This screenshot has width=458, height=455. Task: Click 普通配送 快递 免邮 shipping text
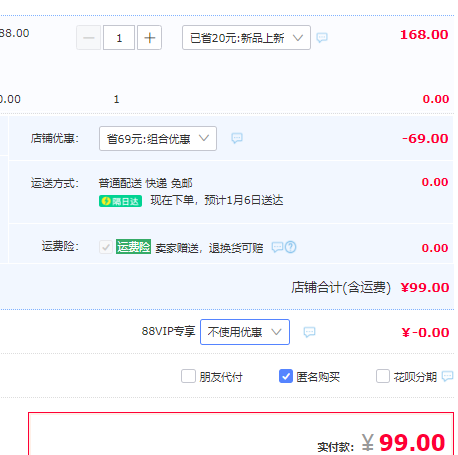(x=145, y=183)
